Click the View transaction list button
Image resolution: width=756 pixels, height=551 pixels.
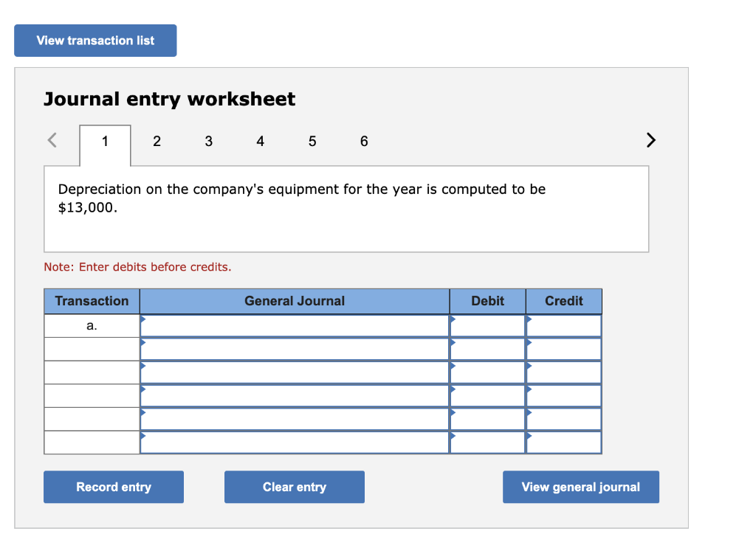pyautogui.click(x=94, y=41)
